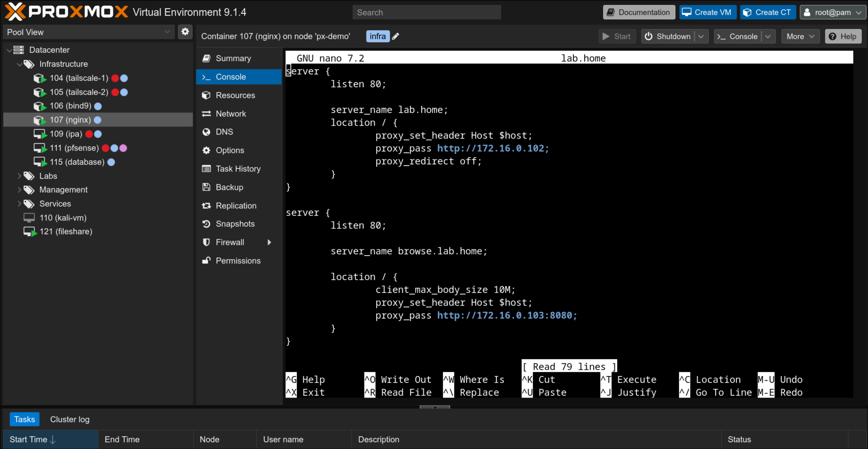This screenshot has width=868, height=449.
Task: Expand the Firewall submenu
Action: pyautogui.click(x=270, y=242)
